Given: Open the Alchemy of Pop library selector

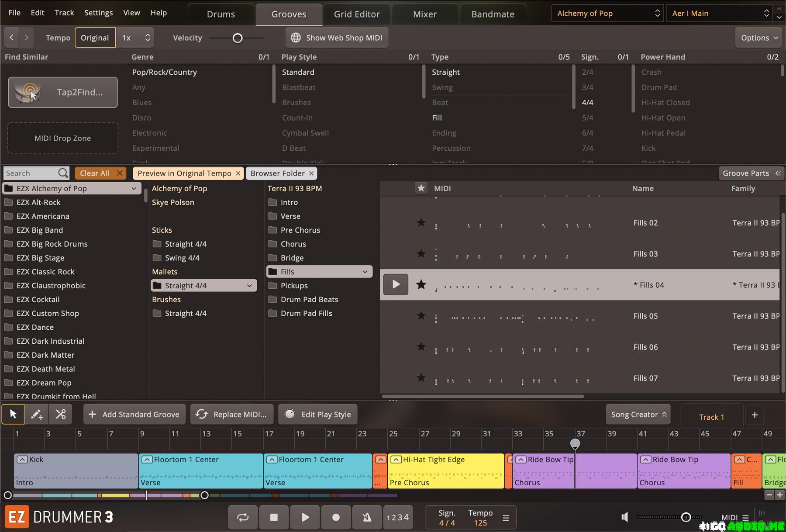Looking at the screenshot, I should coord(607,13).
